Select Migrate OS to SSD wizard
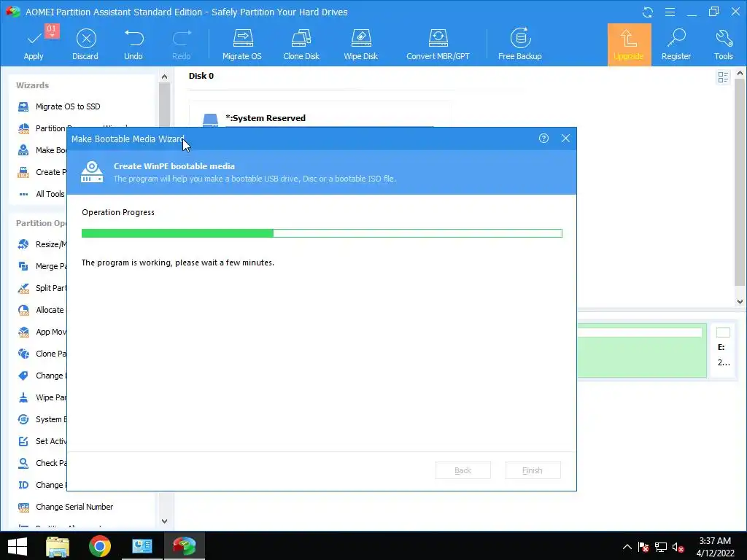The width and height of the screenshot is (747, 560). (x=59, y=106)
